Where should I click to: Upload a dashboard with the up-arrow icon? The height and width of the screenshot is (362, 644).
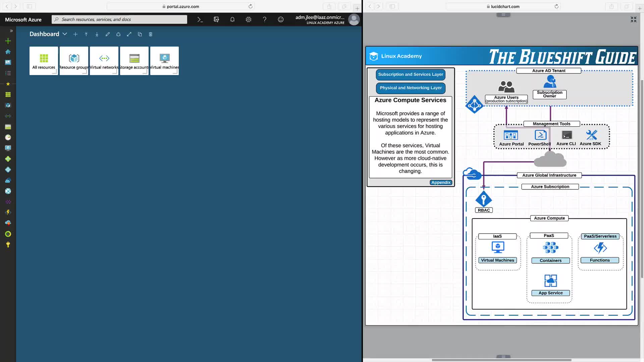click(86, 34)
